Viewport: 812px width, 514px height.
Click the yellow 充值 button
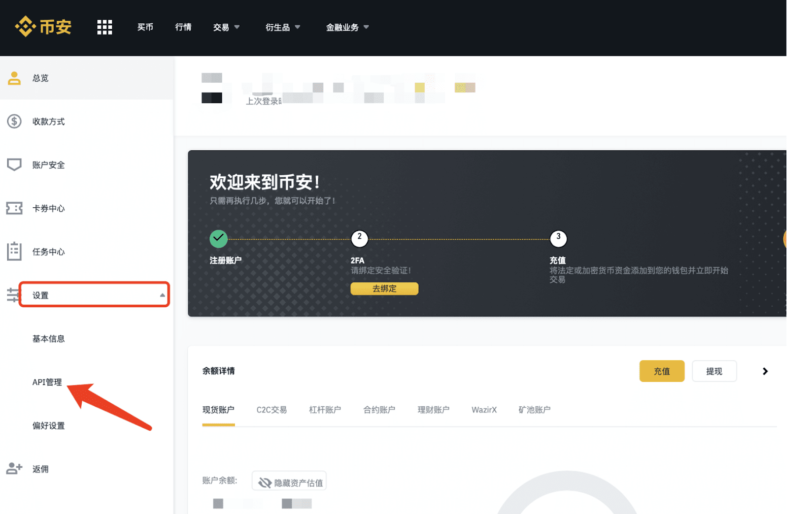(662, 371)
